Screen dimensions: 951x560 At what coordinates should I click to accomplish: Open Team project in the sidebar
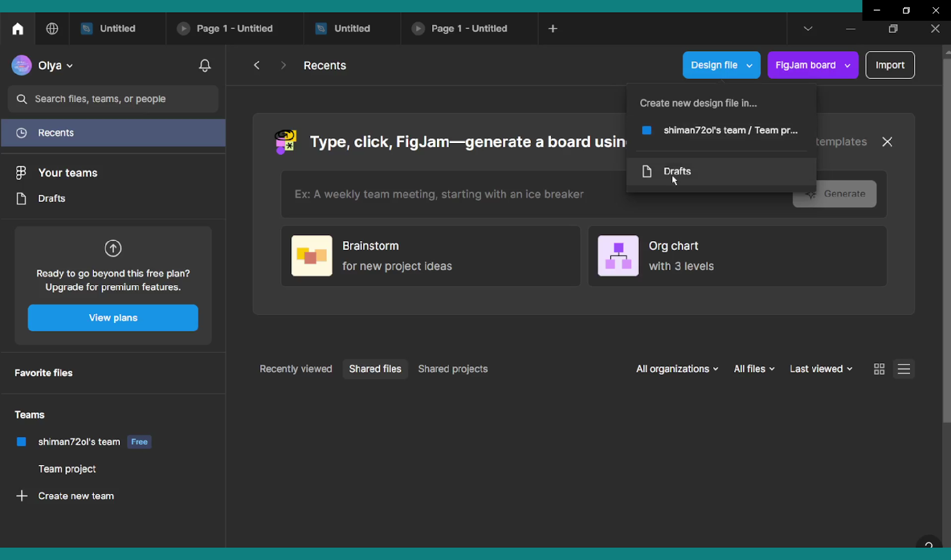[x=67, y=469]
